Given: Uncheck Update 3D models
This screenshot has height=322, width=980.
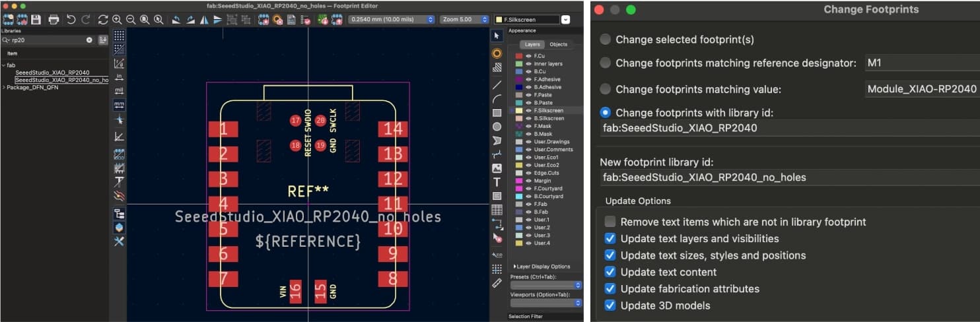Looking at the screenshot, I should (x=610, y=306).
